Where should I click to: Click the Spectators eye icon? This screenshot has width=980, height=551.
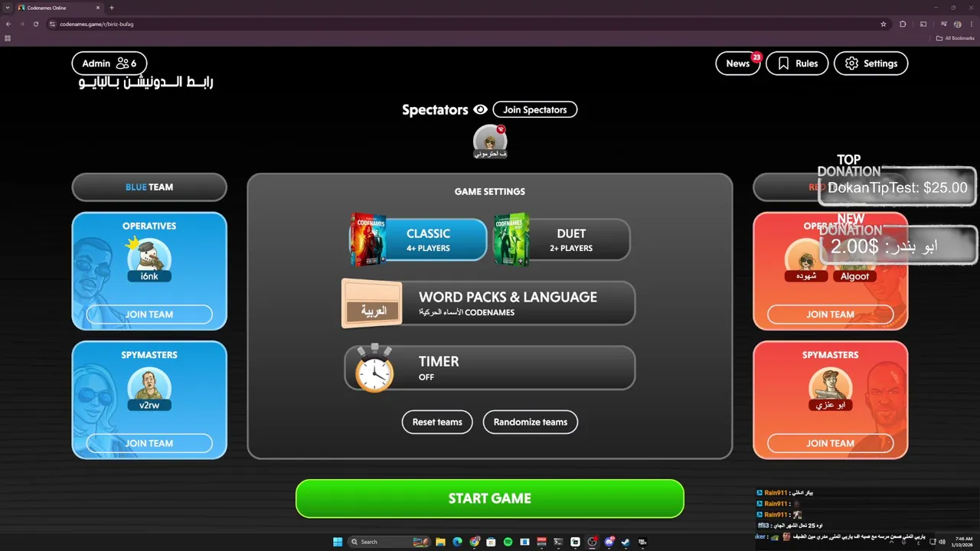coord(481,109)
